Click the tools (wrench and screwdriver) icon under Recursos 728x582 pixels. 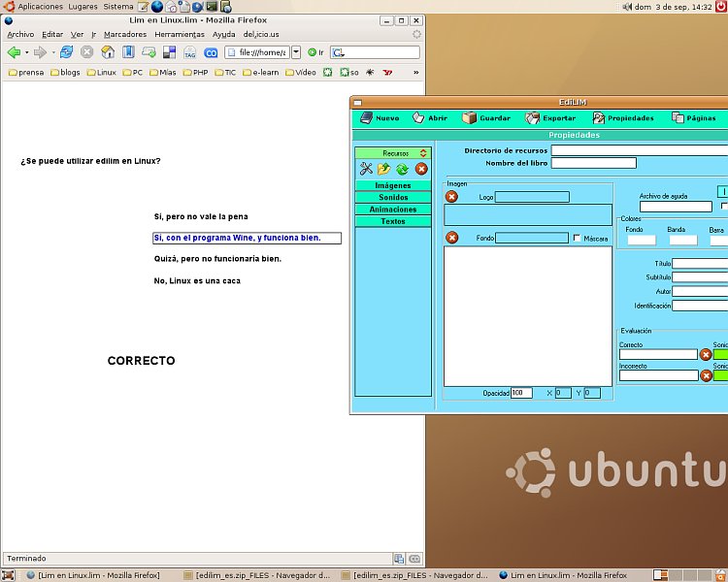(x=366, y=169)
